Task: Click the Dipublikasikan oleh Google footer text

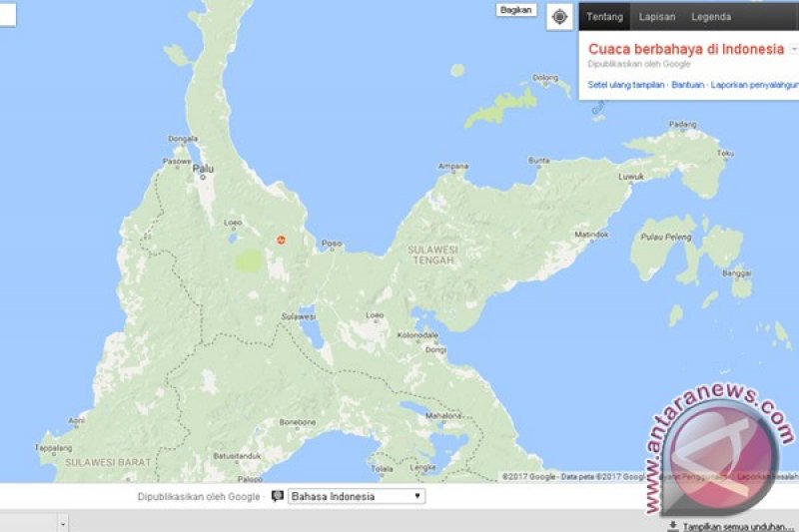Action: tap(199, 496)
